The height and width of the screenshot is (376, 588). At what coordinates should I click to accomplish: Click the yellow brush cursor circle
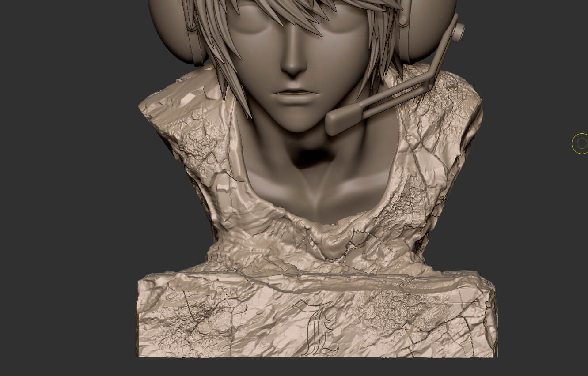pos(581,143)
